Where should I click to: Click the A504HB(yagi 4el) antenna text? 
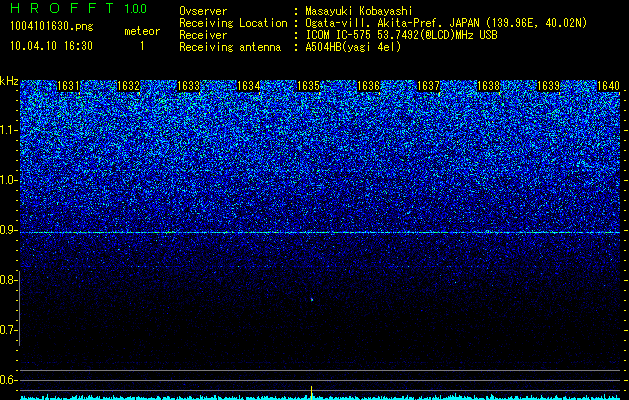353,47
